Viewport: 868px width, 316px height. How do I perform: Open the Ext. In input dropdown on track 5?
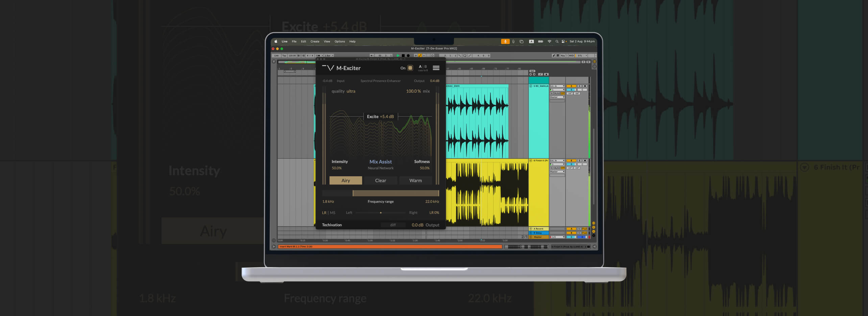[x=557, y=86]
